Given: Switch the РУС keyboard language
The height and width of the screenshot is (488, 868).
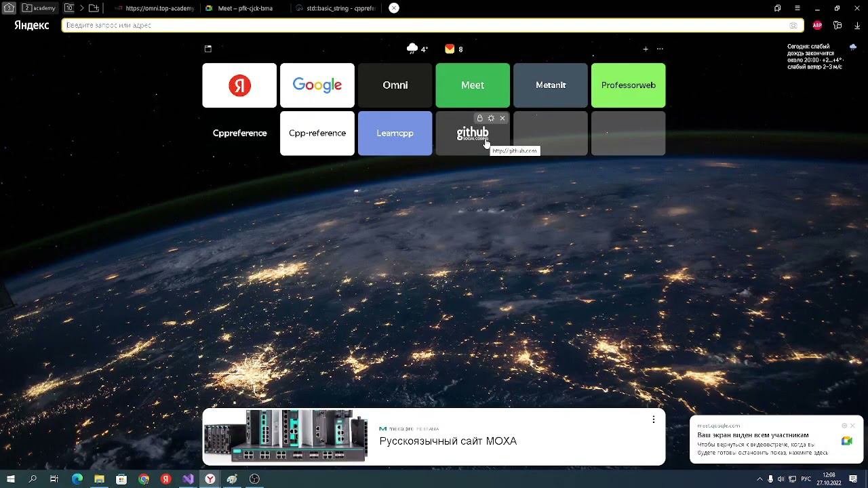Looking at the screenshot, I should (806, 479).
